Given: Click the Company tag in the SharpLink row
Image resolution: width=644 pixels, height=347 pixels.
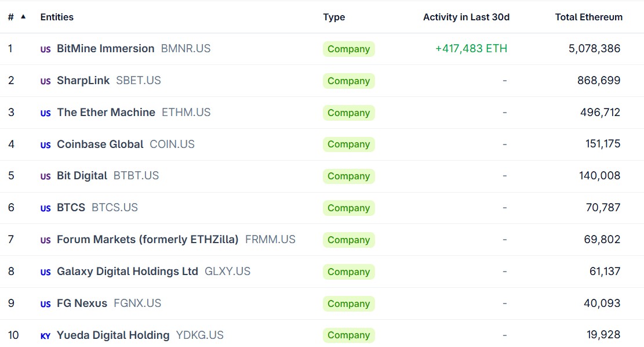Looking at the screenshot, I should pyautogui.click(x=348, y=81).
